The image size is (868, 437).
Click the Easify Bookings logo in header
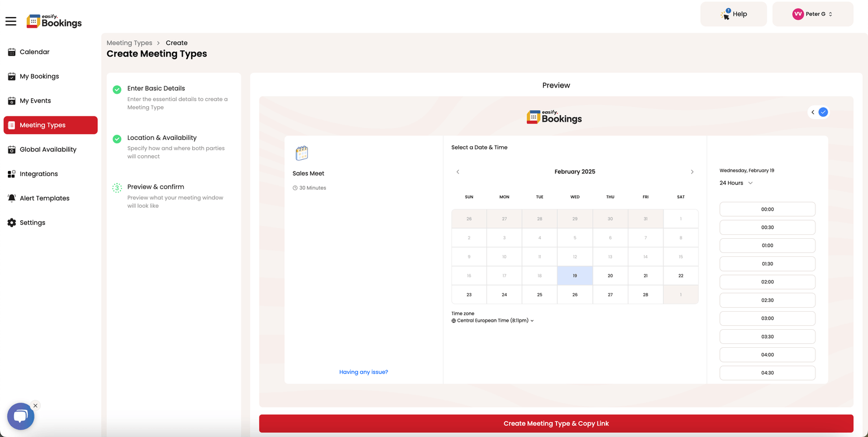click(x=54, y=21)
